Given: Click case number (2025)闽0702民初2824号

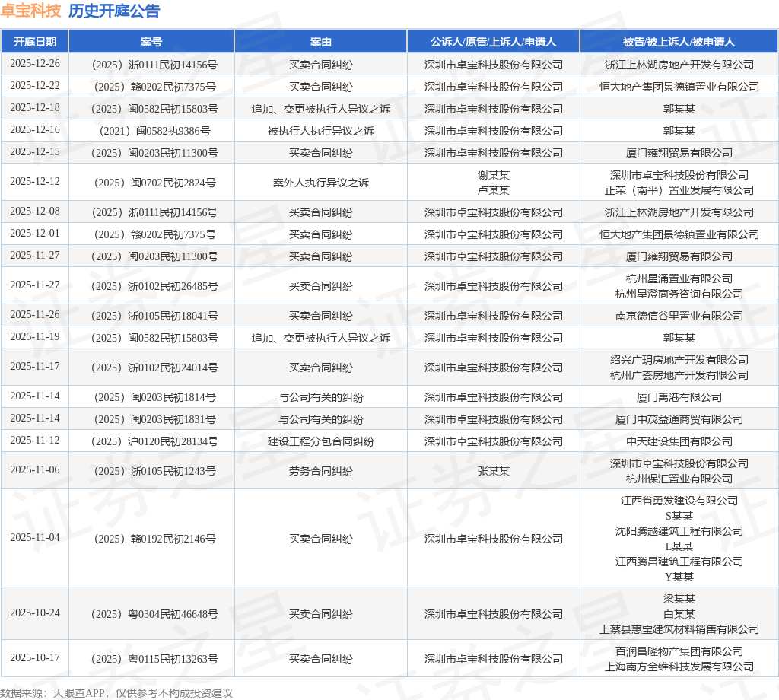Looking at the screenshot, I should 155,183.
